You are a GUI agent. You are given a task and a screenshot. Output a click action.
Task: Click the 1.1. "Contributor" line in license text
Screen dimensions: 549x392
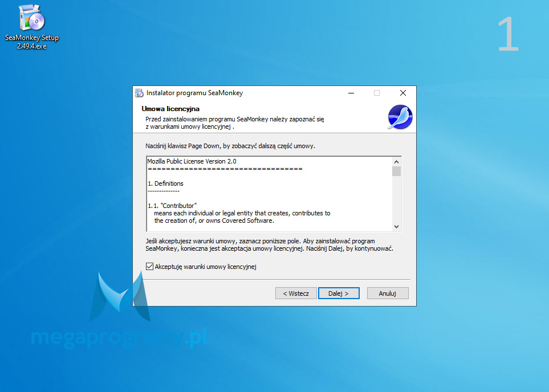[172, 206]
